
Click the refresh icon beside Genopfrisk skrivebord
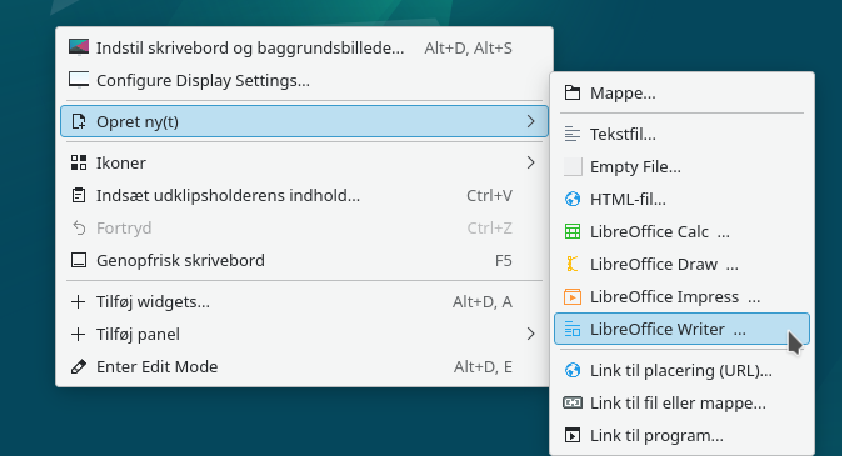(x=79, y=260)
